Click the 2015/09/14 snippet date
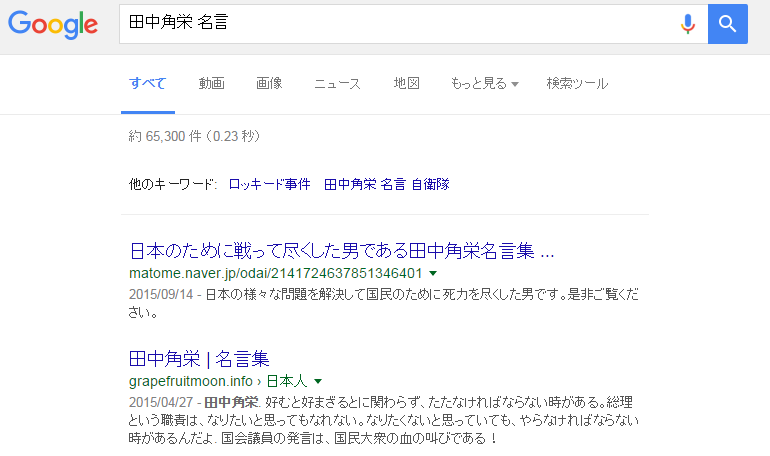 tap(161, 294)
